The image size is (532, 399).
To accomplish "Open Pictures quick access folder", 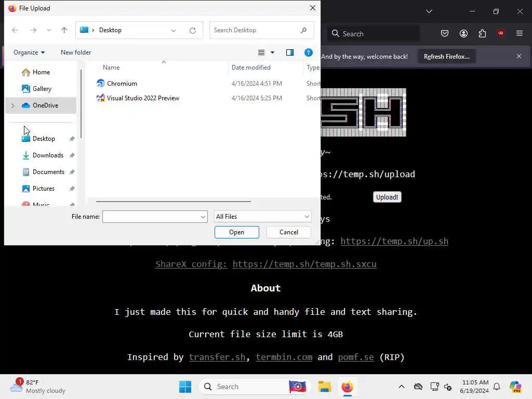I will [44, 188].
